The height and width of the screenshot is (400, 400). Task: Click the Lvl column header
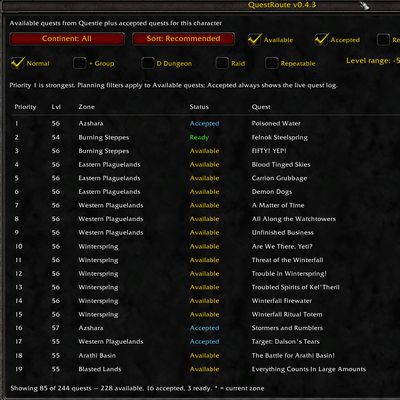56,107
